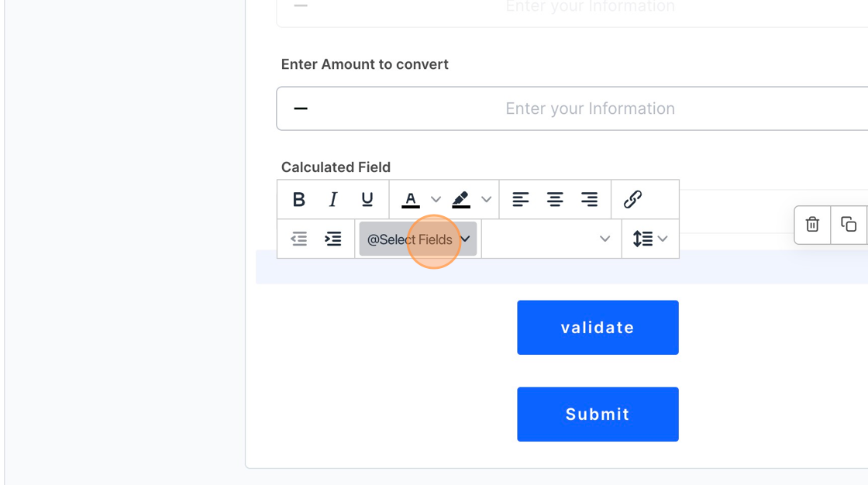Duplicate the field using the copy icon
This screenshot has height=485, width=868.
point(849,225)
